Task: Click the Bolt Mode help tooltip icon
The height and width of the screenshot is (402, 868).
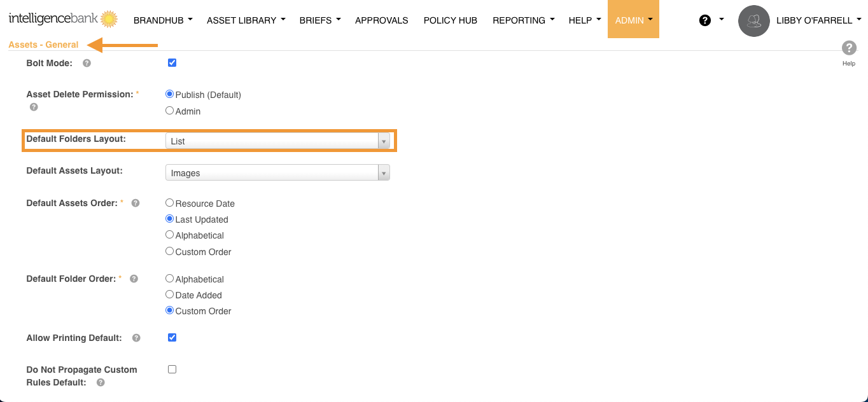Action: [x=87, y=63]
